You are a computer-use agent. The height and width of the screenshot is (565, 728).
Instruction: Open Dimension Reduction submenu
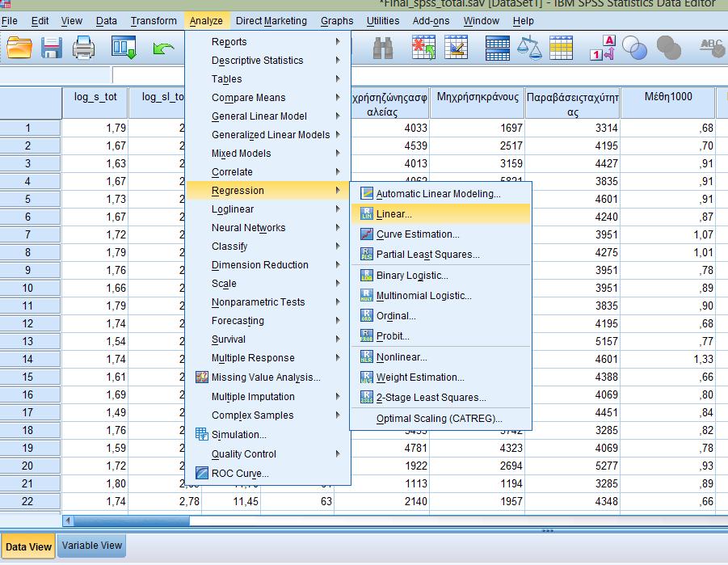click(x=267, y=265)
